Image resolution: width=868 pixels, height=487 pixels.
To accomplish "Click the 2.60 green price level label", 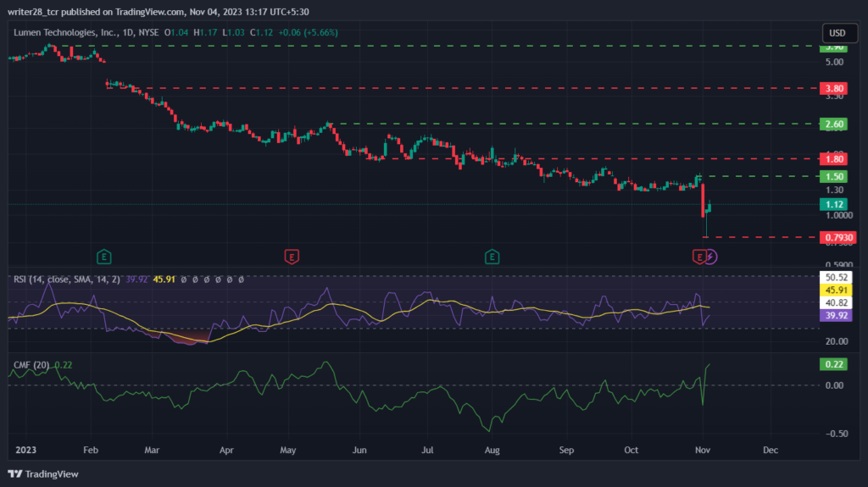I will [x=834, y=124].
